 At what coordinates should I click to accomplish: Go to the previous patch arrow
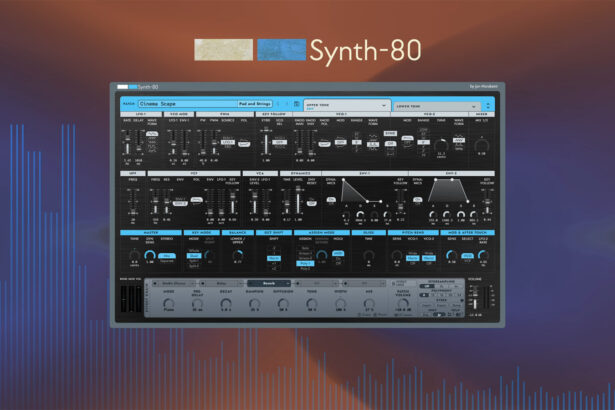point(278,104)
